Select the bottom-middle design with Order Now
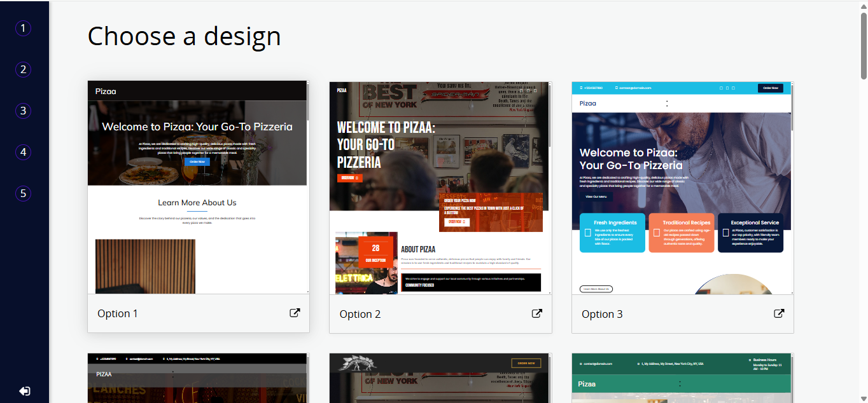Image resolution: width=868 pixels, height=403 pixels. [440, 378]
